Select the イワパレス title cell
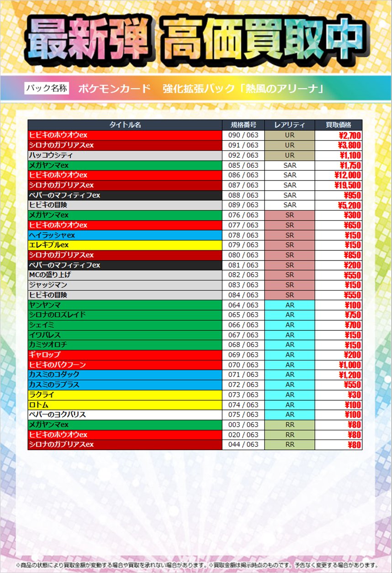 (125, 335)
